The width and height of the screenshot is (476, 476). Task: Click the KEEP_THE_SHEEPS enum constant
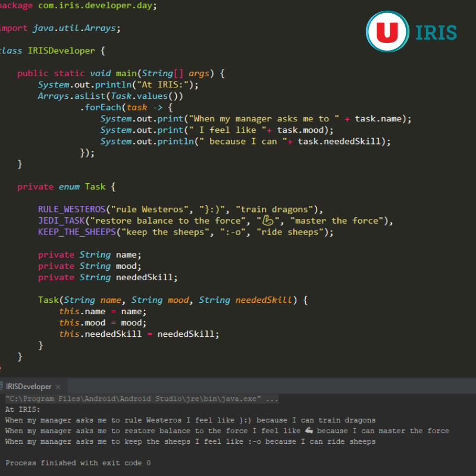[77, 232]
